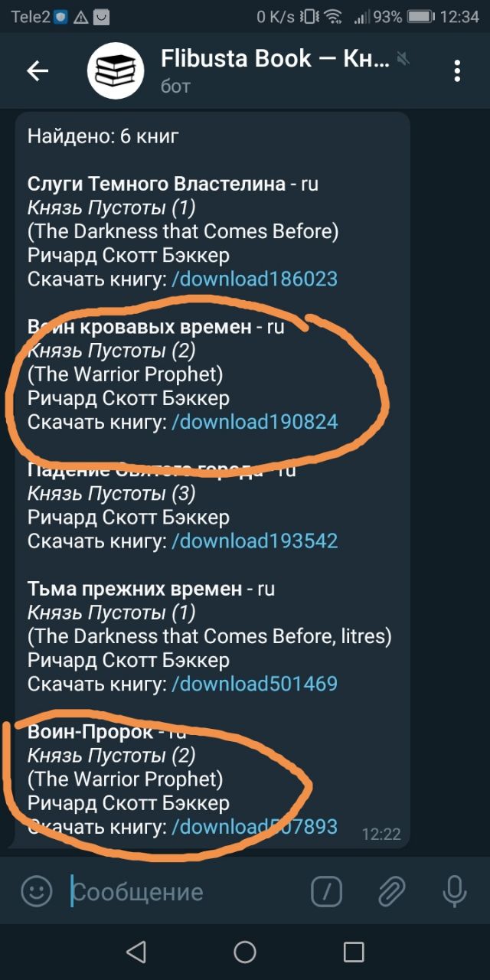The width and height of the screenshot is (490, 980).
Task: Follow the /download501469 link
Action: 254,684
